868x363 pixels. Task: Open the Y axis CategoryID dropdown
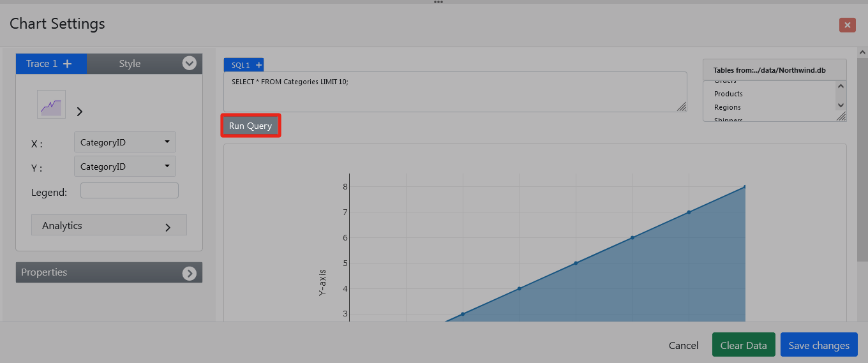[x=125, y=167]
